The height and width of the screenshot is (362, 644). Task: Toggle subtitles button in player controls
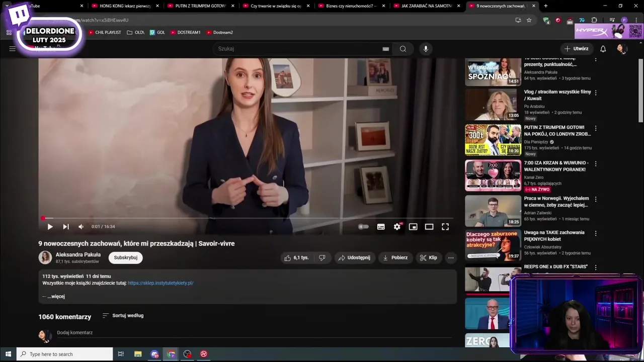[x=381, y=227]
